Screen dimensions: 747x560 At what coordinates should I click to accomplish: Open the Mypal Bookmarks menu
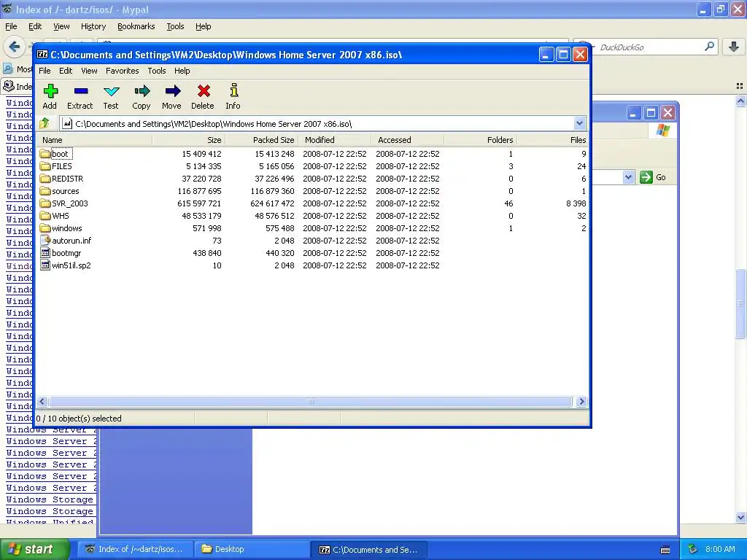(x=136, y=26)
